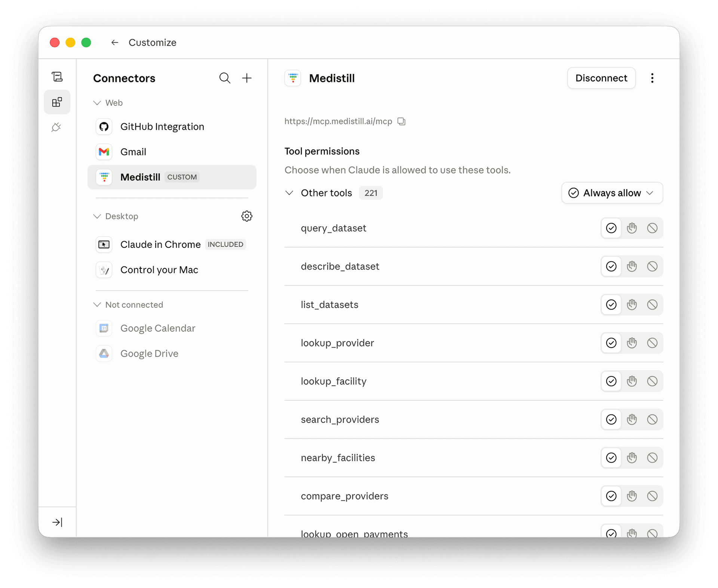Select Gmail connector
This screenshot has height=588, width=718.
coord(172,152)
